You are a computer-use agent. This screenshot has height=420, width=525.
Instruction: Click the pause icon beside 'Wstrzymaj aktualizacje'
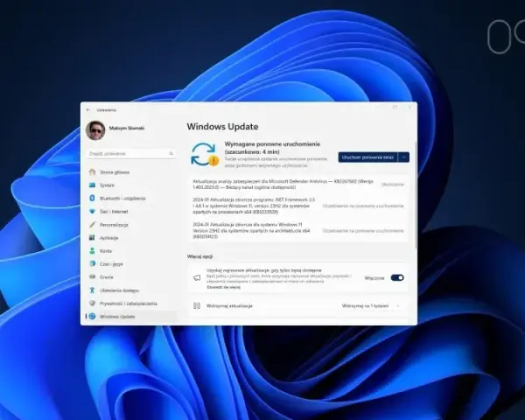(x=197, y=305)
